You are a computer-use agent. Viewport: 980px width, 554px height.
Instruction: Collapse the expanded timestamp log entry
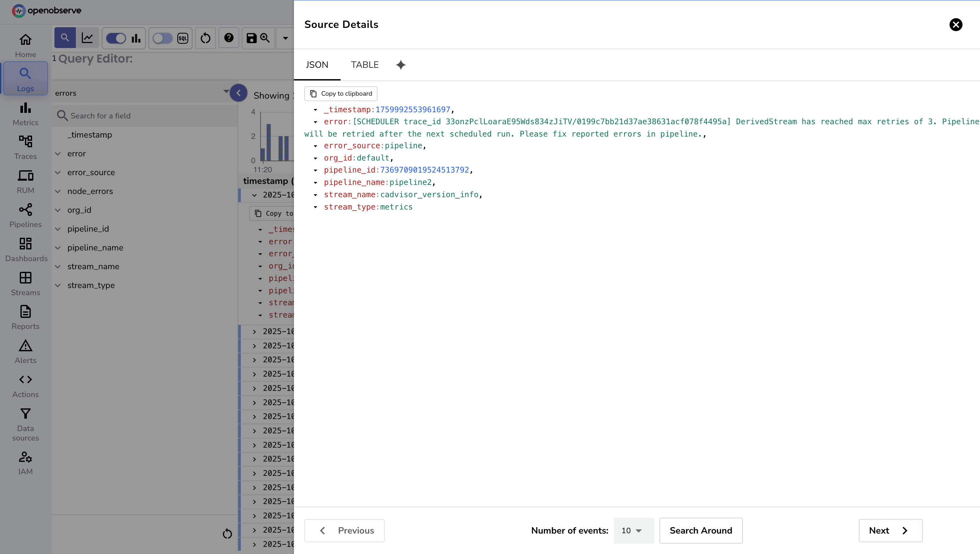click(x=254, y=195)
